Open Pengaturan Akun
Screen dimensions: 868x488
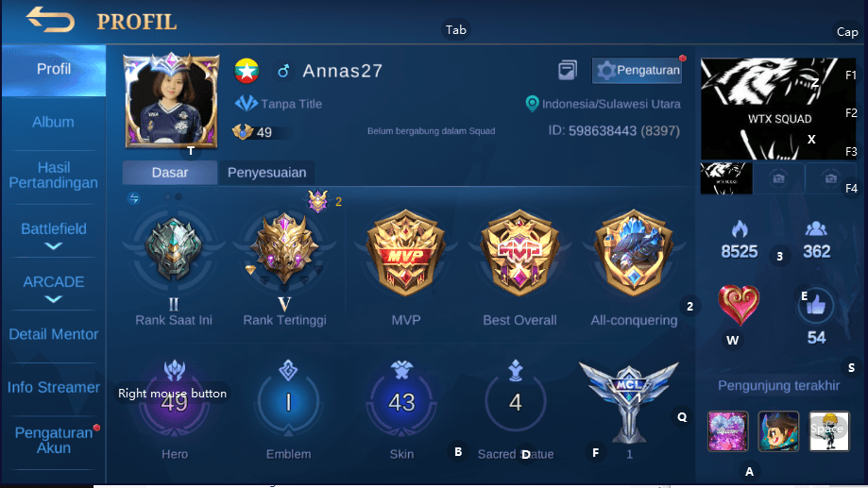tap(54, 441)
